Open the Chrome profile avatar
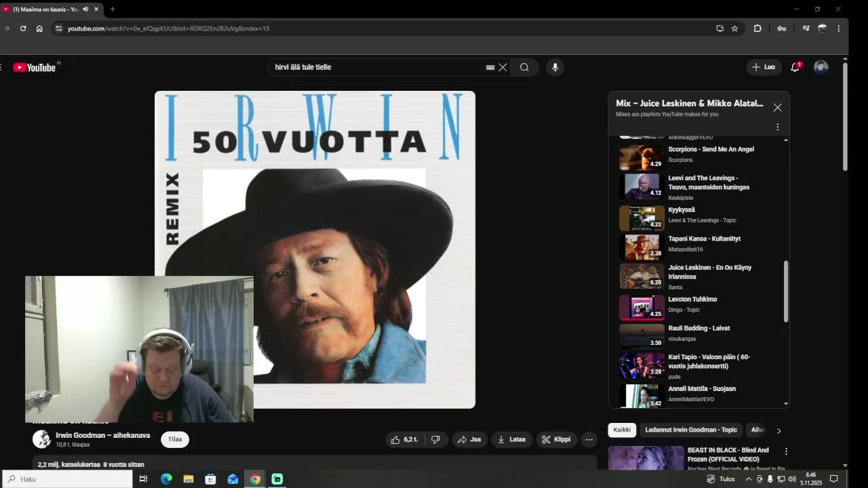The image size is (868, 488). 822,28
